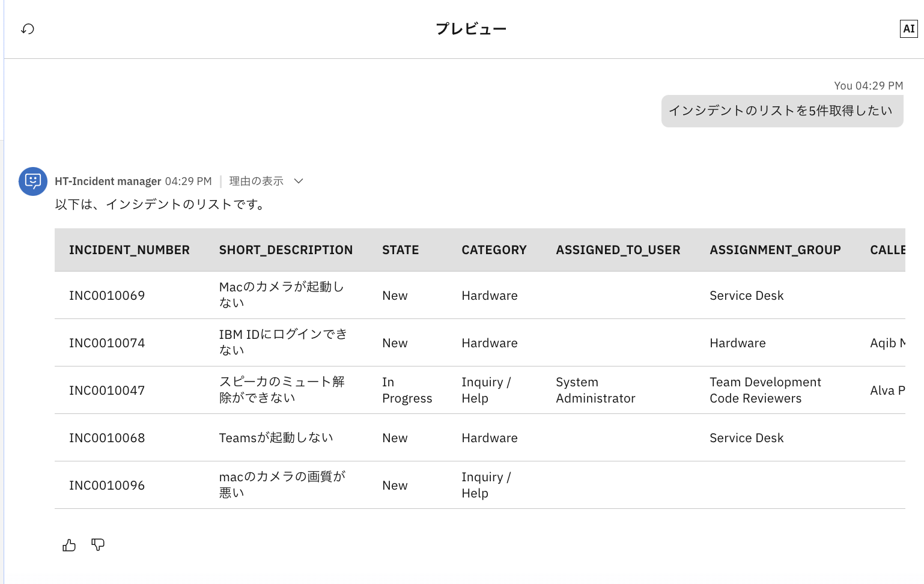Click the user message bubble about incidents

(782, 111)
